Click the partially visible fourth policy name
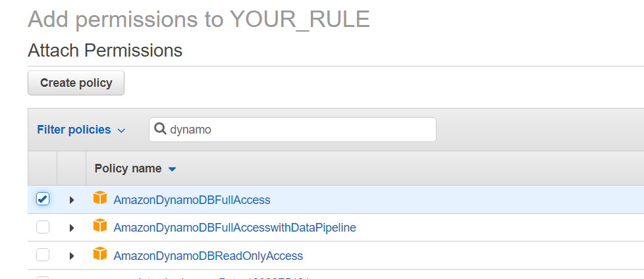This screenshot has width=644, height=279. click(211, 277)
